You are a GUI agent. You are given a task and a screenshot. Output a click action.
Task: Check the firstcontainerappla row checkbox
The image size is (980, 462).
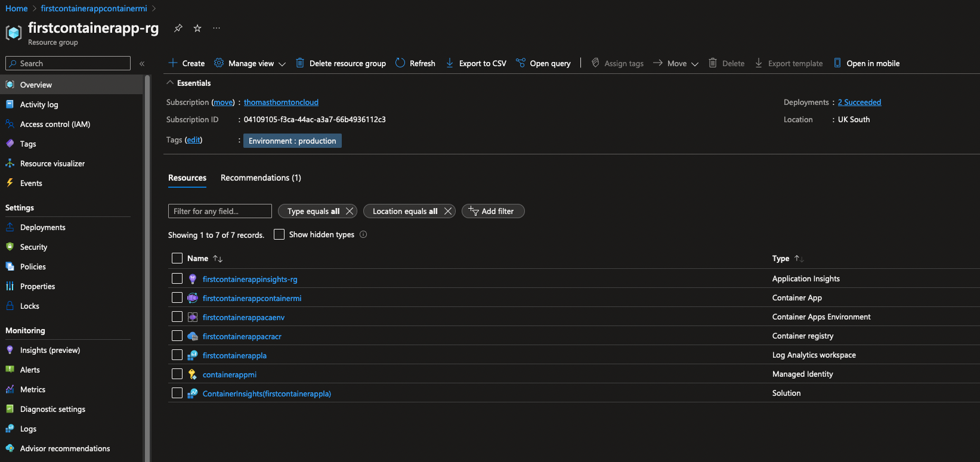[177, 355]
